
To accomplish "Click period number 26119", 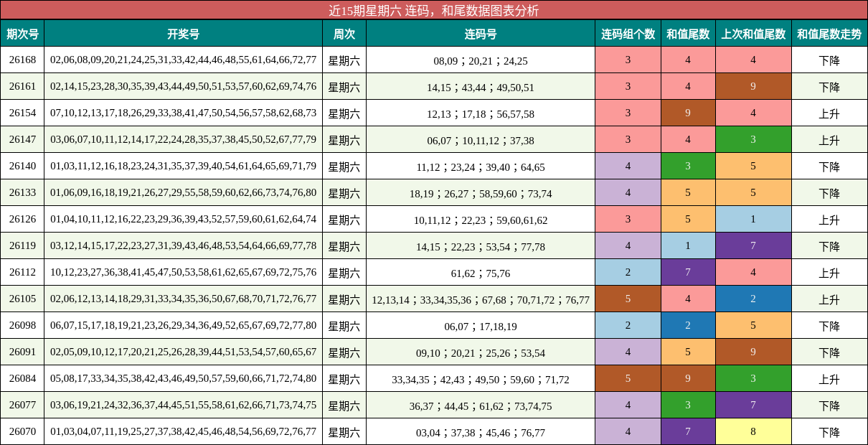I will [x=22, y=245].
